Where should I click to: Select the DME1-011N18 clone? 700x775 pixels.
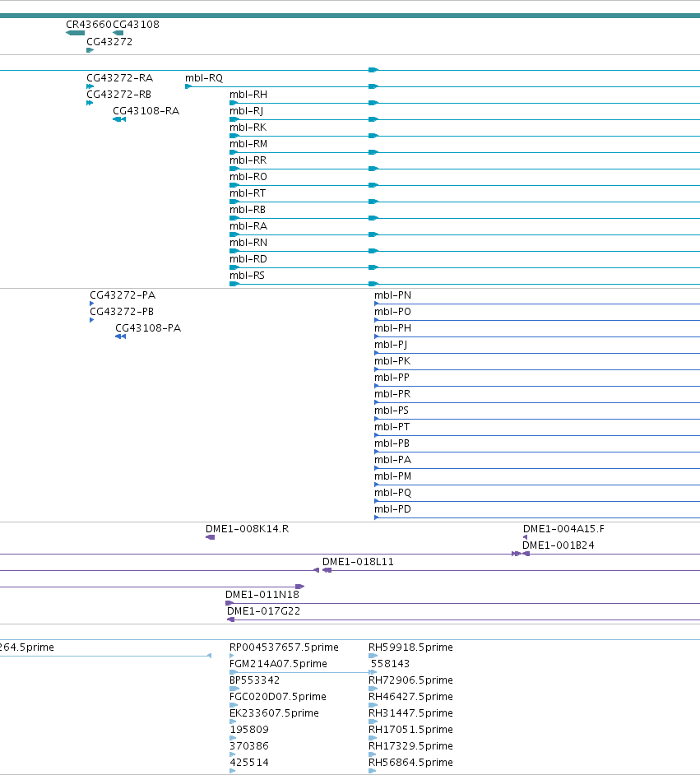(x=262, y=595)
